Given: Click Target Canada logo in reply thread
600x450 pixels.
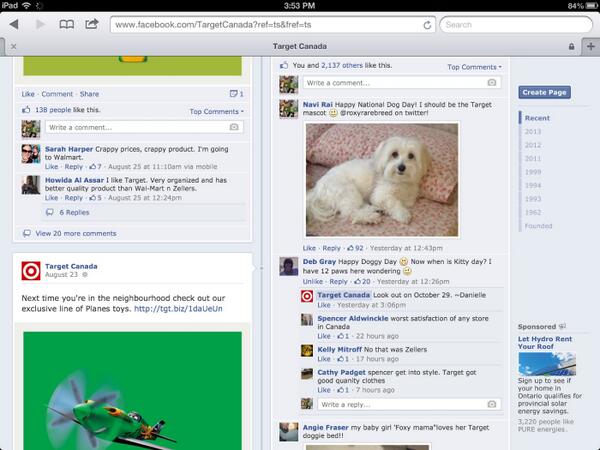Looking at the screenshot, I should pos(307,296).
